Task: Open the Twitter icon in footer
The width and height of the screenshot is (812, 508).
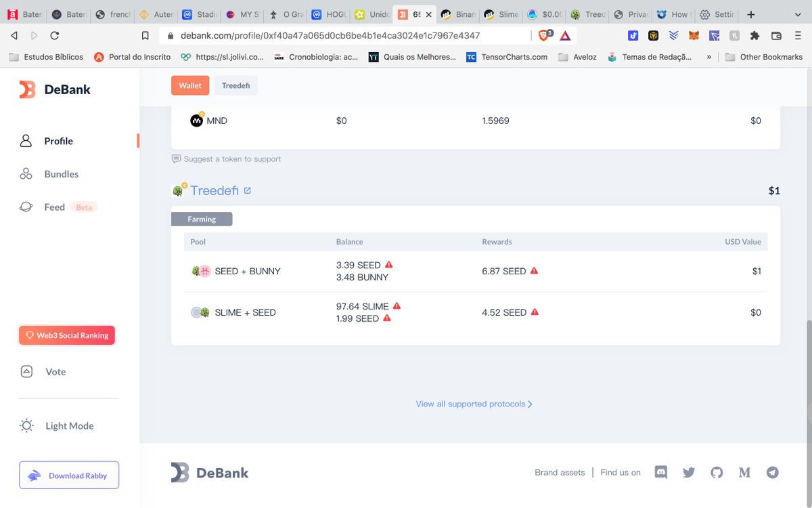Action: click(689, 472)
